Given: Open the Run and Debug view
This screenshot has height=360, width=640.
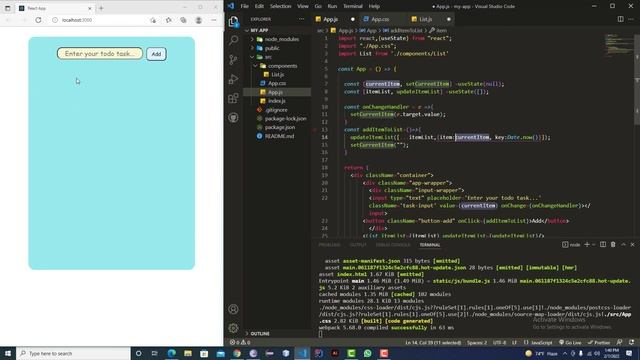Looking at the screenshot, I should [233, 79].
